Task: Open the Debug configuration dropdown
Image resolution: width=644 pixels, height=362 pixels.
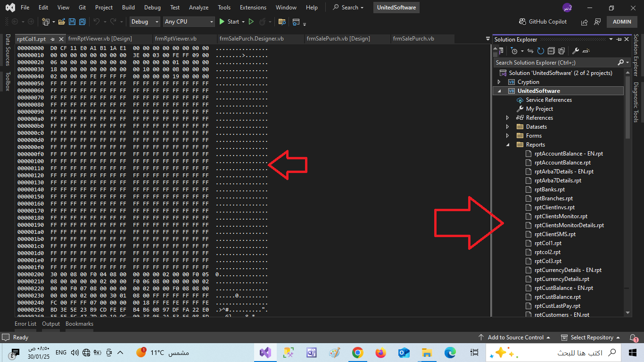Action: click(145, 22)
